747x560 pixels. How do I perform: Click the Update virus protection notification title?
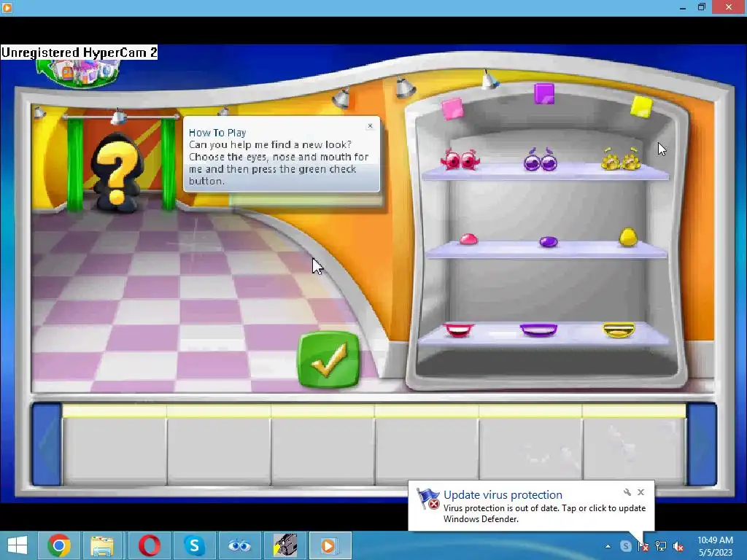click(x=503, y=495)
